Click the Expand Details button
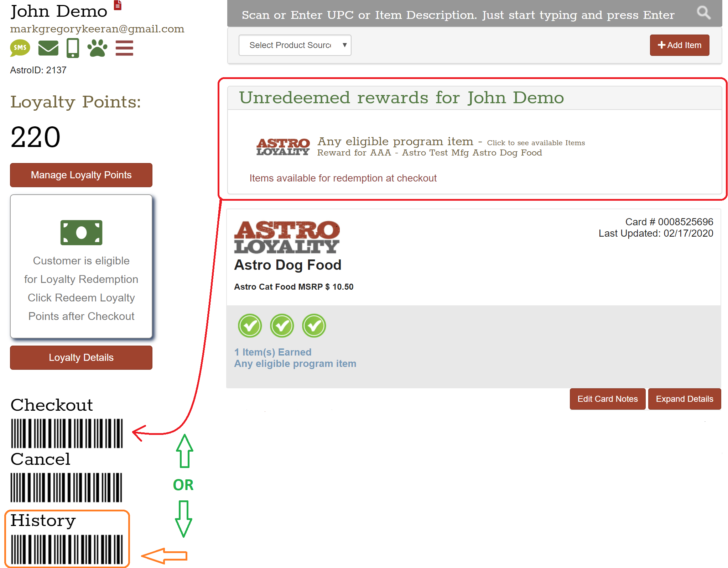728x568 pixels. pyautogui.click(x=684, y=399)
